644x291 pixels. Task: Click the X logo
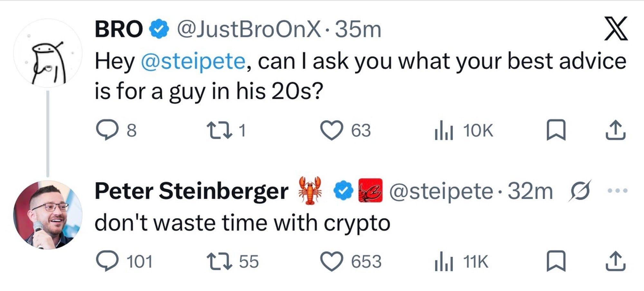(616, 29)
